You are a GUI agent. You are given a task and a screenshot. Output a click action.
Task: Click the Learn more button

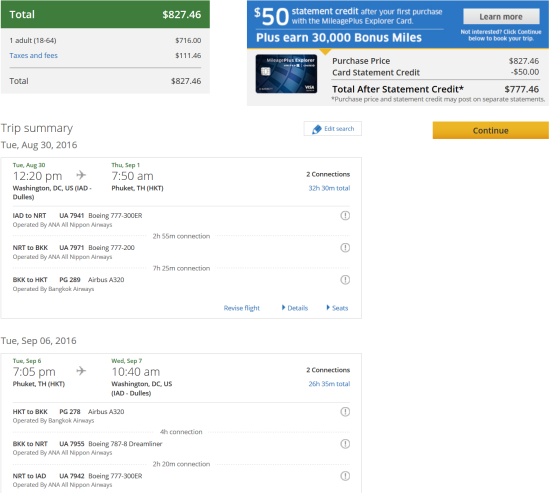pos(501,16)
